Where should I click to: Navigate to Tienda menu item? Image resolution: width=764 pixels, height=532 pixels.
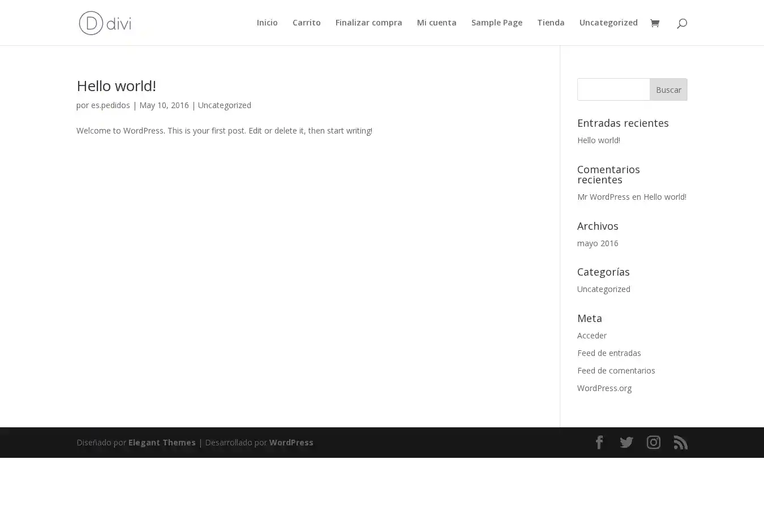(x=551, y=23)
